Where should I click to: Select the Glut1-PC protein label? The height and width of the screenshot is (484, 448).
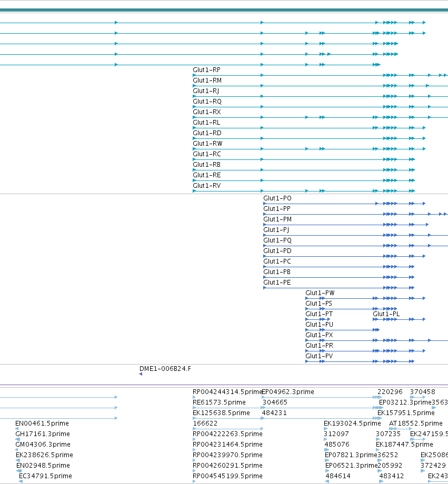tap(277, 261)
